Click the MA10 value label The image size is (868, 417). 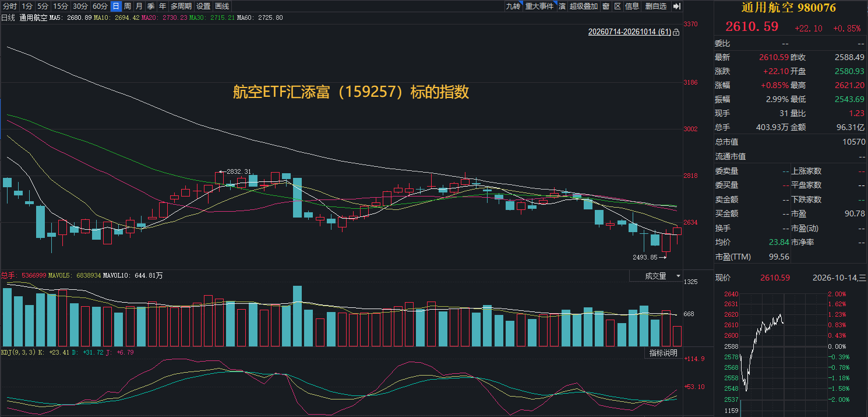coord(117,17)
